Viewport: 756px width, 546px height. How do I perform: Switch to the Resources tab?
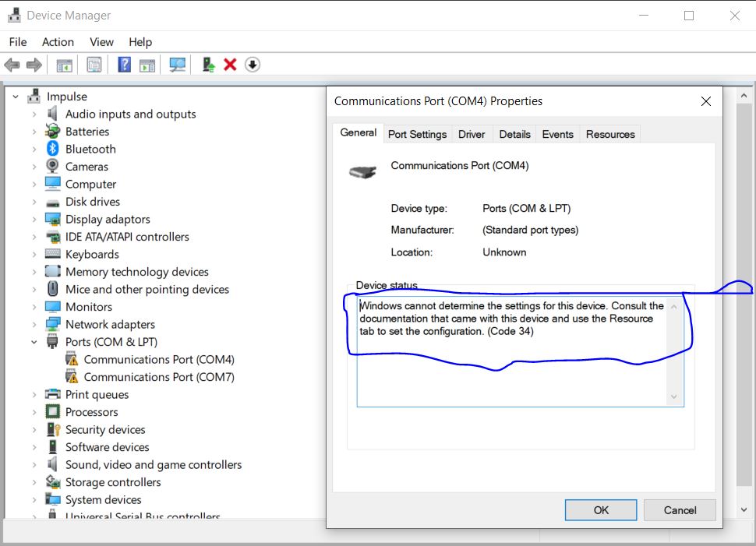coord(610,134)
